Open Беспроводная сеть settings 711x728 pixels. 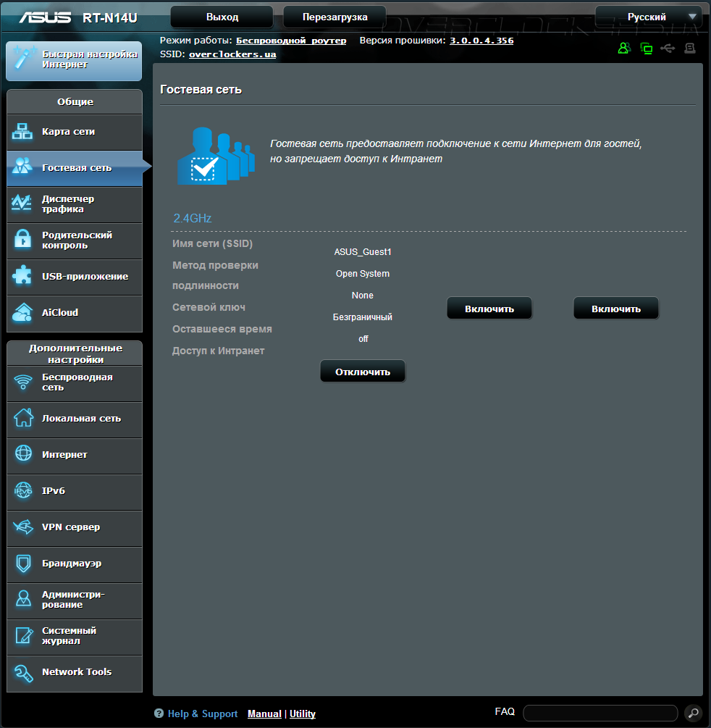click(75, 382)
